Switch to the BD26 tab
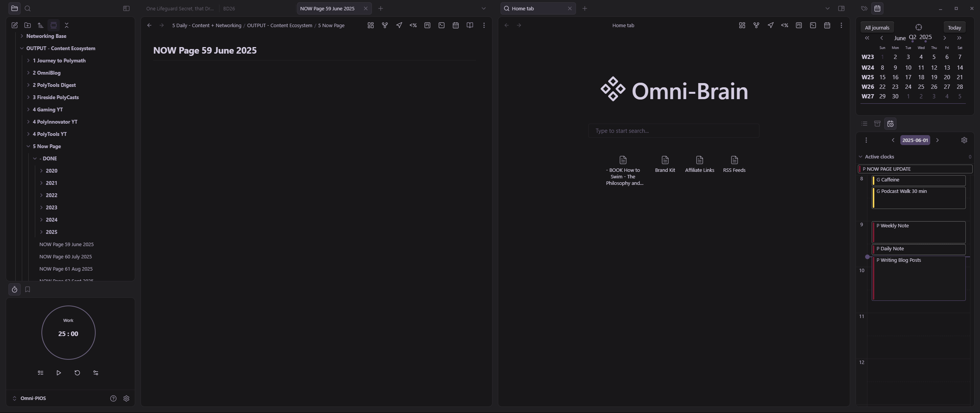Viewport: 980px width, 413px height. 229,8
